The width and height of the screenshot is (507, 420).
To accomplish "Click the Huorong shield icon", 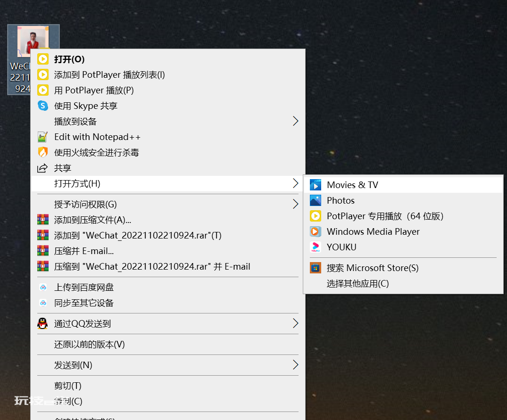I will pos(42,152).
